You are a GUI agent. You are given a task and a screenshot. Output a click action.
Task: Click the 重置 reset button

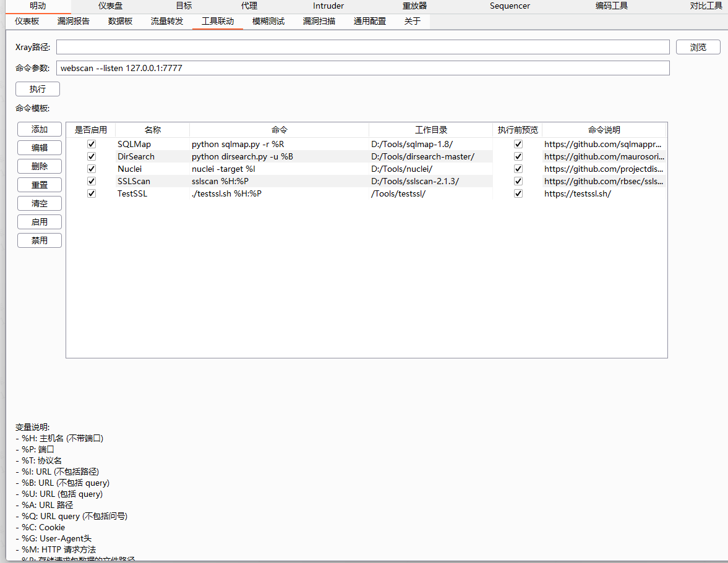(x=40, y=185)
